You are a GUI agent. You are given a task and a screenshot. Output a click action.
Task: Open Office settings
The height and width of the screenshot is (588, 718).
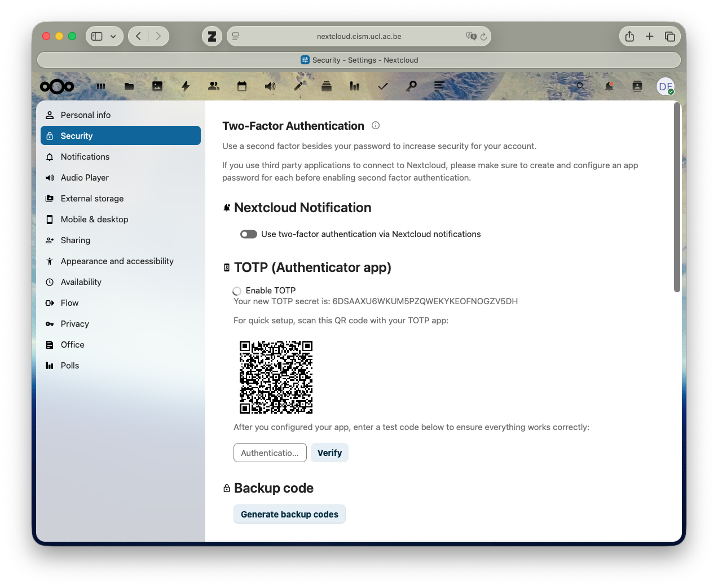pyautogui.click(x=121, y=345)
